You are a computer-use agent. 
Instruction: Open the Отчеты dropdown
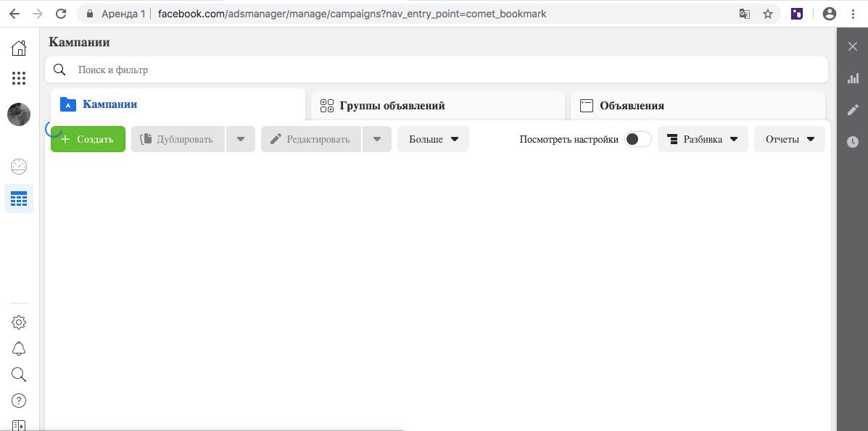(x=790, y=139)
